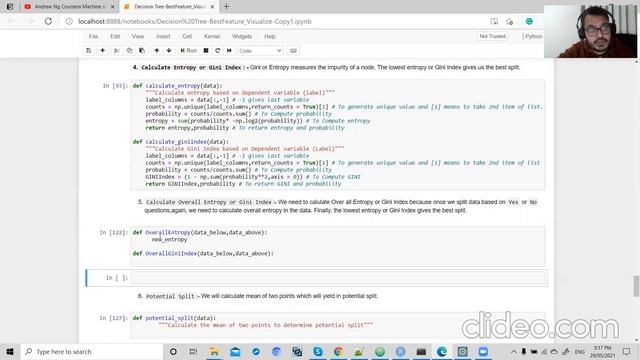Open the command palette keyboard icon

click(293, 51)
